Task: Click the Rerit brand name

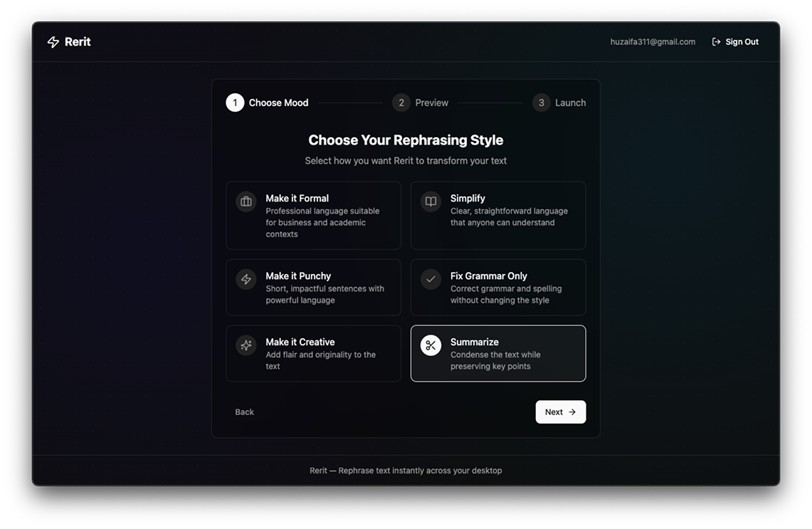Action: pos(78,42)
